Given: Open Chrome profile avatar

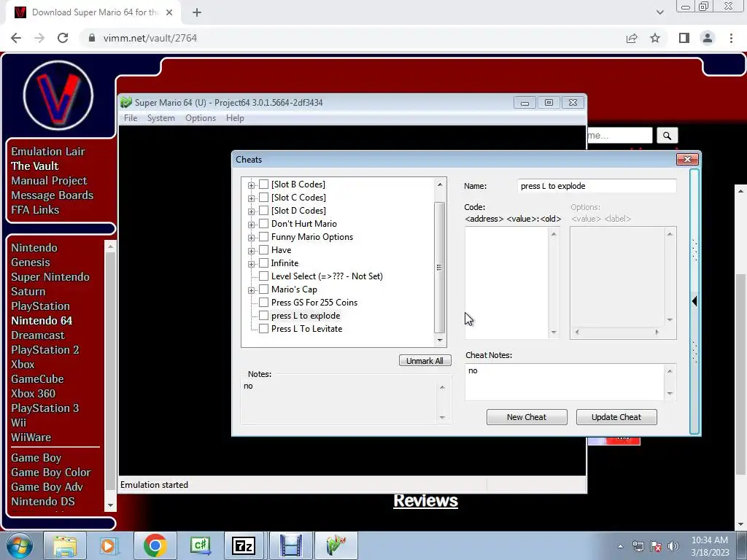Looking at the screenshot, I should tap(708, 38).
